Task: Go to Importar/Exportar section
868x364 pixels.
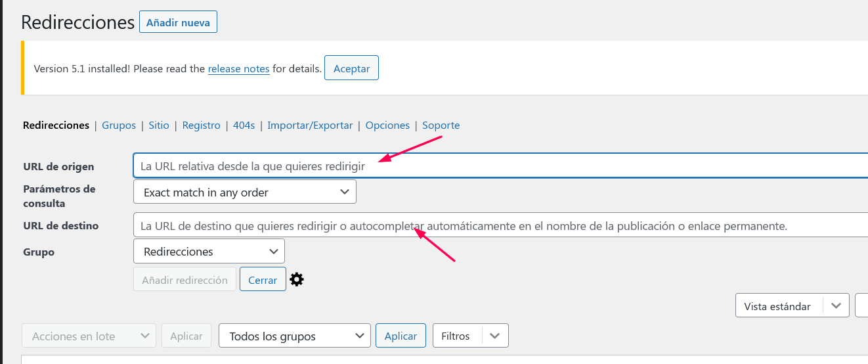Action: coord(310,125)
